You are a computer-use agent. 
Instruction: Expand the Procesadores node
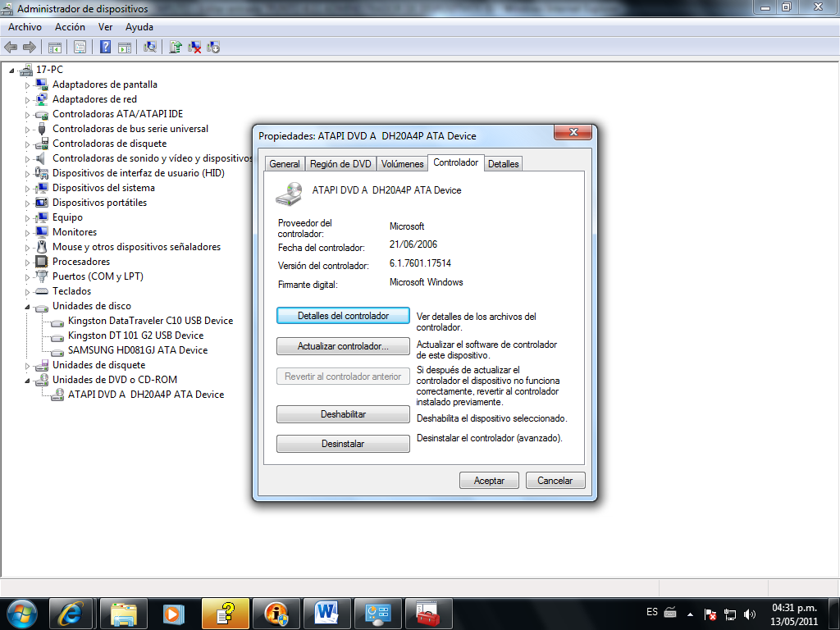click(27, 262)
